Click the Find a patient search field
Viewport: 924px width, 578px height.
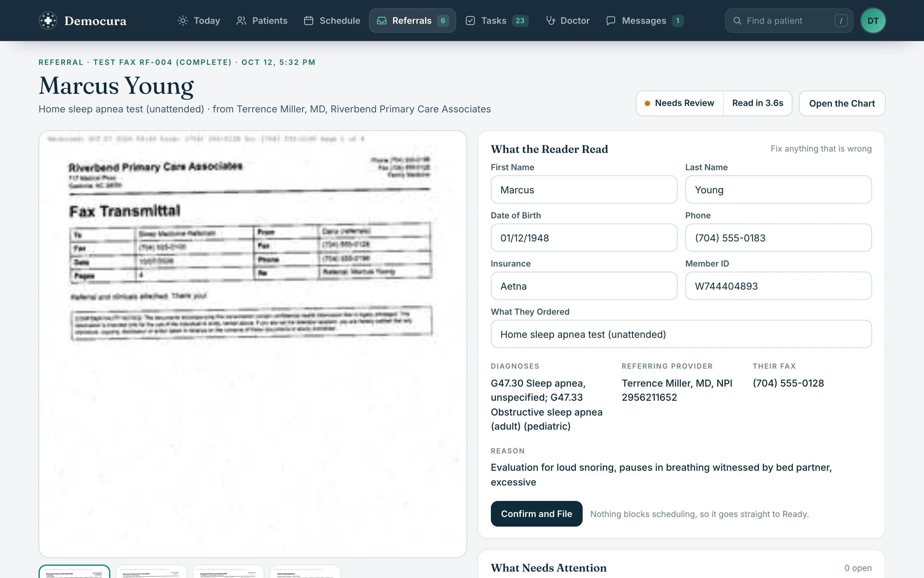tap(789, 21)
